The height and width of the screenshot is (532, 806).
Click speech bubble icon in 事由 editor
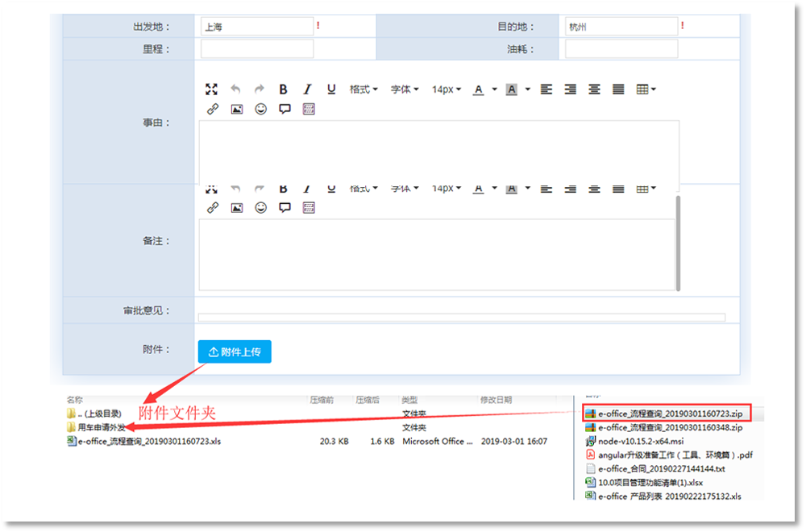(285, 109)
